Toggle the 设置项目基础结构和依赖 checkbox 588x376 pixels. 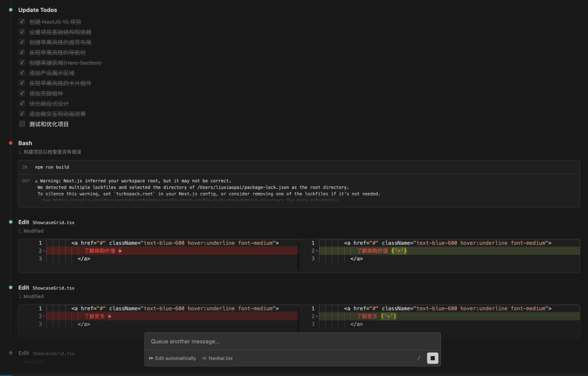pyautogui.click(x=22, y=32)
